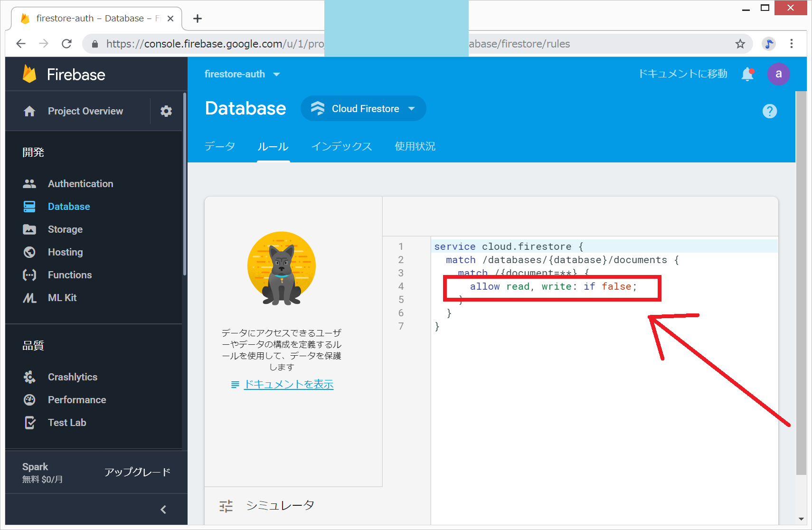
Task: Switch to the 使用状況 tab
Action: 415,146
